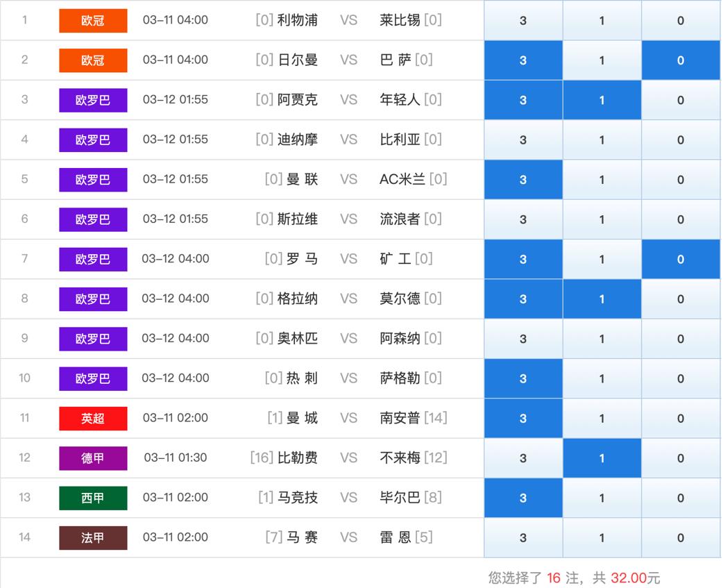Select result 0 for 斯拉维 vs 流浪者
This screenshot has width=723, height=588.
tap(681, 219)
